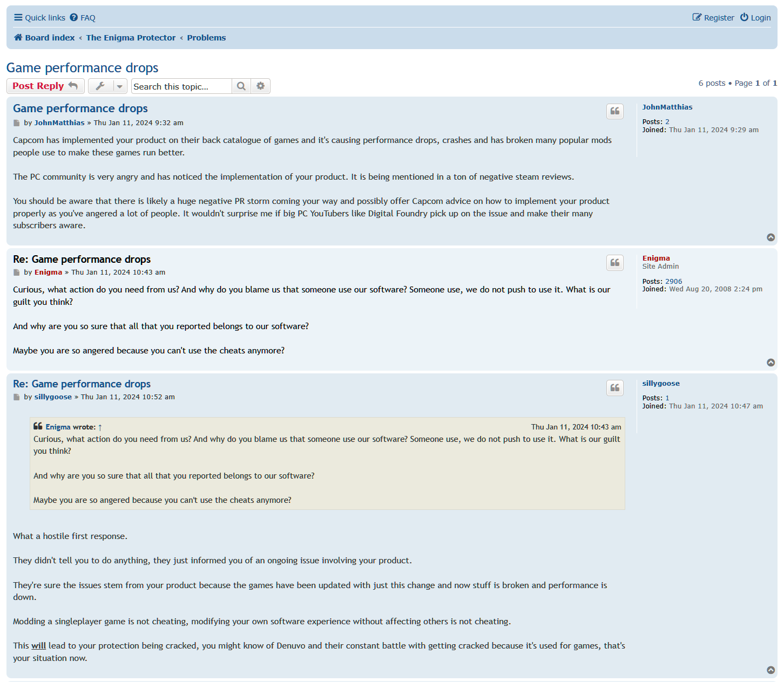Click sillygoose join date 'Thu Jan 11, 2024 10:47 am'
The image size is (784, 682).
point(716,406)
